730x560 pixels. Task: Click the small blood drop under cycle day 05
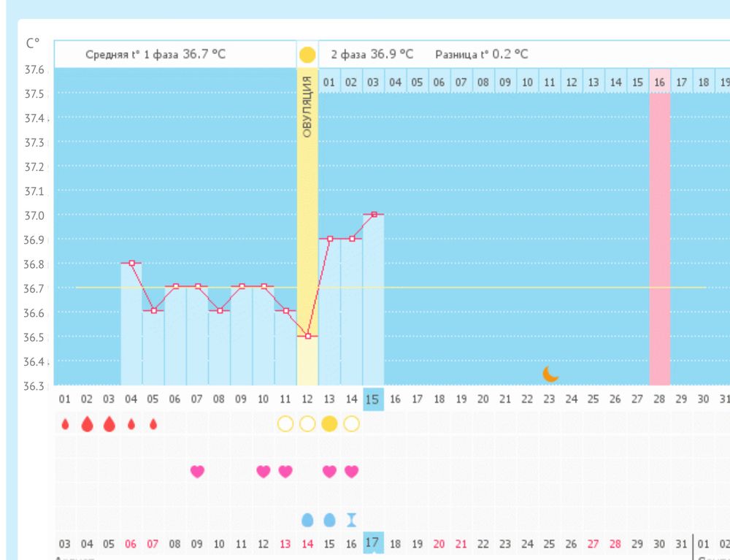(x=153, y=424)
